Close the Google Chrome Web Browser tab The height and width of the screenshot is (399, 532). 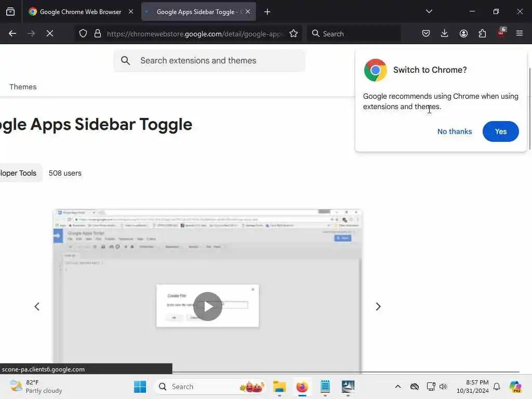(131, 11)
